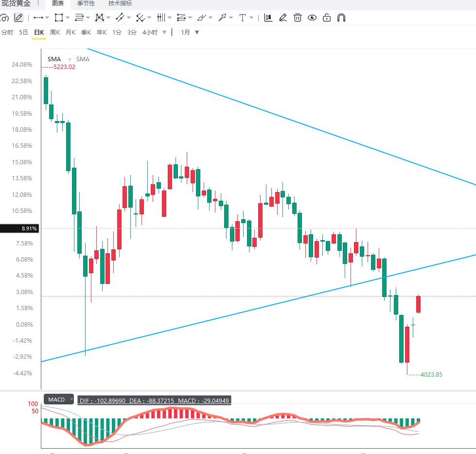The width and height of the screenshot is (476, 454).
Task: Enable the magnet snap mode
Action: click(x=341, y=17)
